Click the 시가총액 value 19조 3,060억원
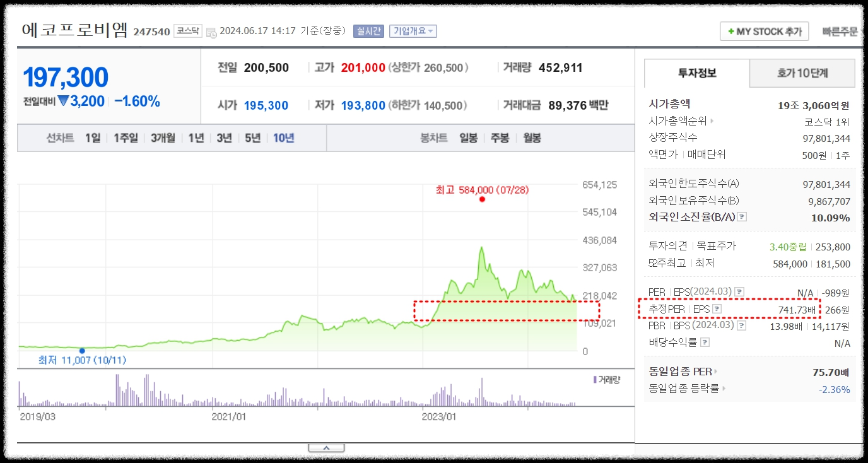This screenshot has height=463, width=868. pyautogui.click(x=814, y=105)
